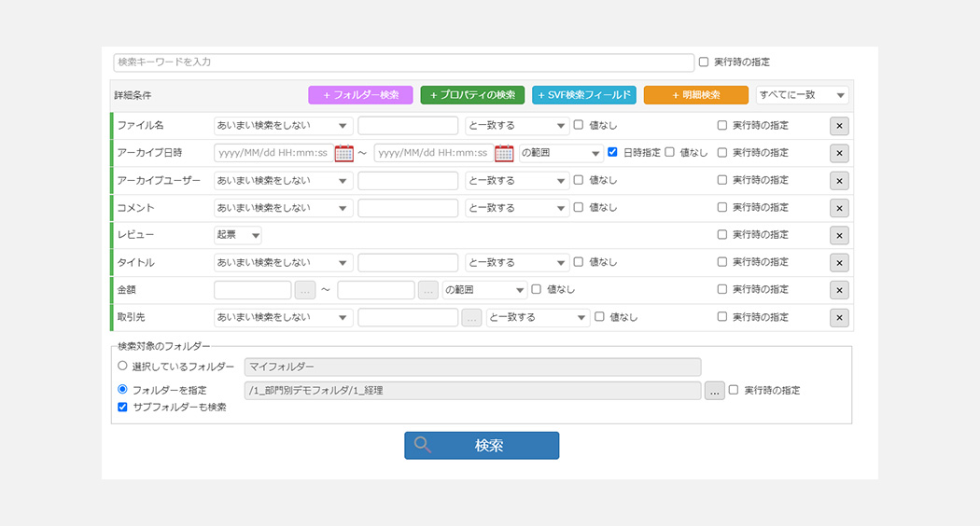The width and height of the screenshot is (980, 526).
Task: Open the すべてに一致 dropdown
Action: [802, 95]
